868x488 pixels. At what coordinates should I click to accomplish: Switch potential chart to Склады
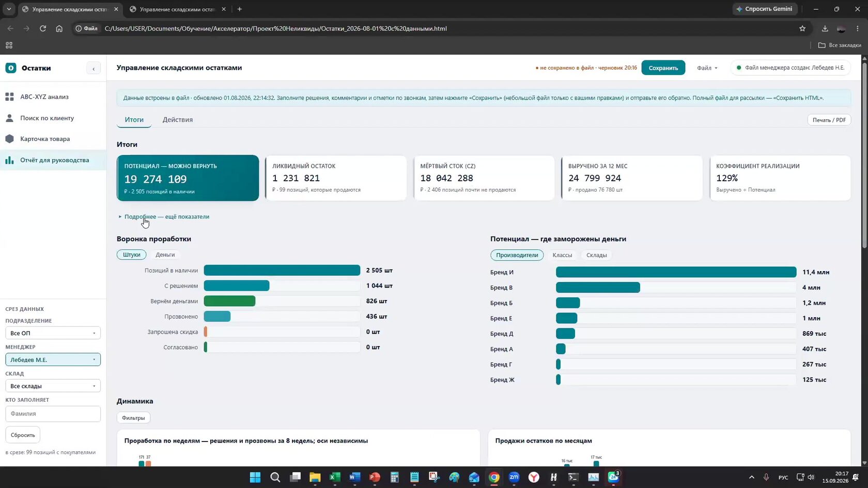597,255
